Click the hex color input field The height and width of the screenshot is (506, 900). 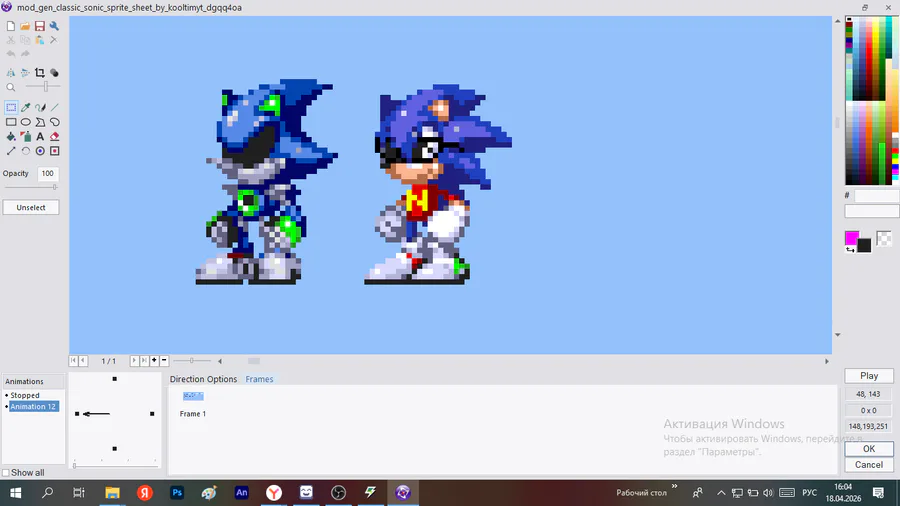[x=876, y=196]
